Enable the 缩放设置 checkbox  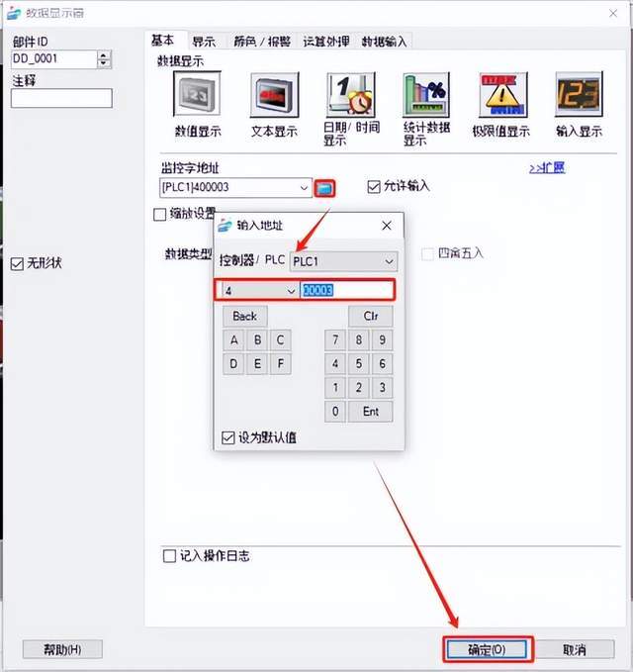pos(160,215)
